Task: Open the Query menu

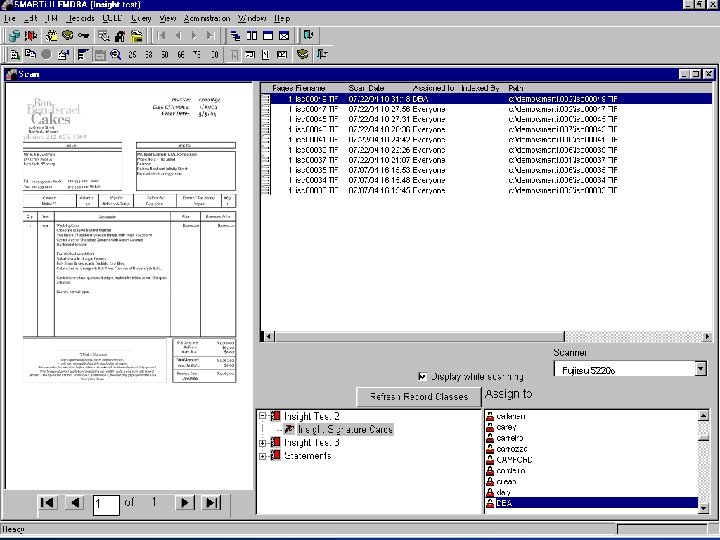Action: (141, 18)
